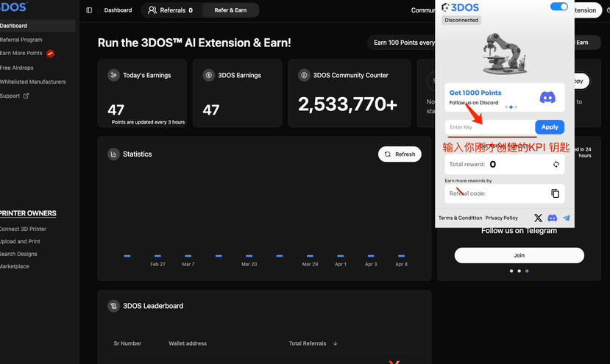
Task: Click Earn 100 Points every banner
Action: click(402, 43)
